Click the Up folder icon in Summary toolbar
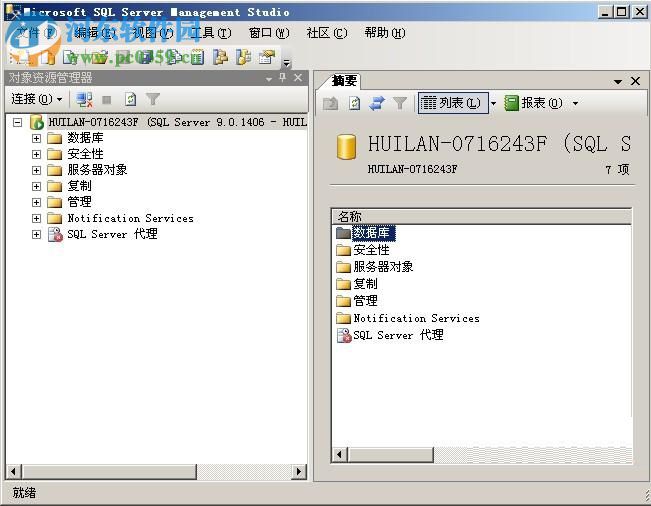The height and width of the screenshot is (506, 651). pos(330,103)
